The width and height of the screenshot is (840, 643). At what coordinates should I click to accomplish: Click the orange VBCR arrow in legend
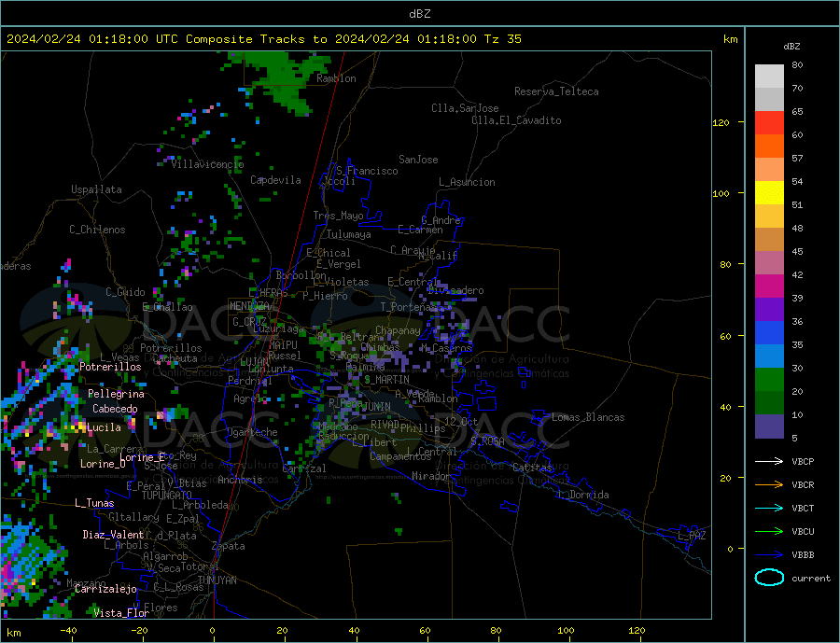click(769, 485)
